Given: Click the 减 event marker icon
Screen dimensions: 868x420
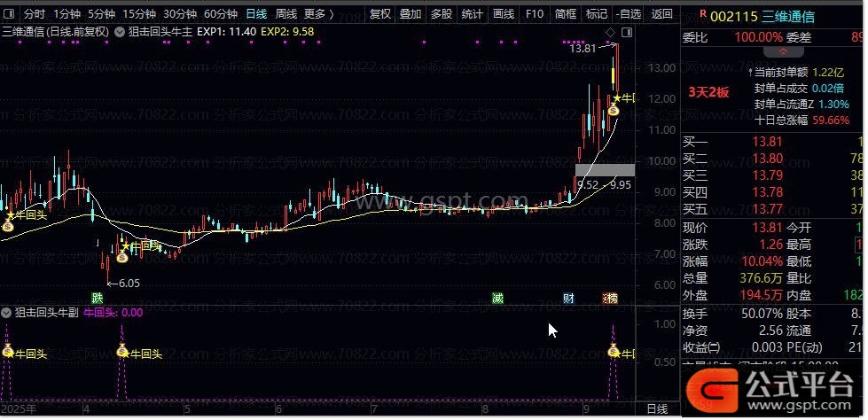Looking at the screenshot, I should tap(497, 297).
